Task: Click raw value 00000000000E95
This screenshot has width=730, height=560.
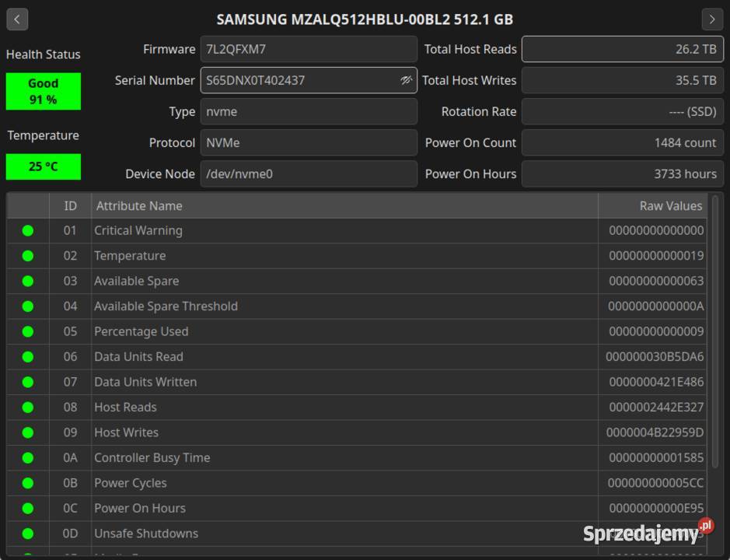Action: tap(656, 509)
